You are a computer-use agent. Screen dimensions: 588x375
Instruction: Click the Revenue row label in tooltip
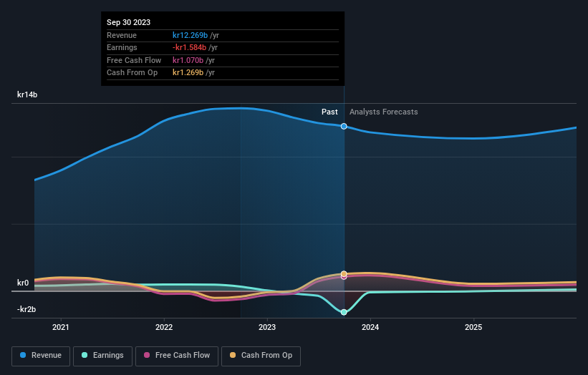[x=122, y=35]
